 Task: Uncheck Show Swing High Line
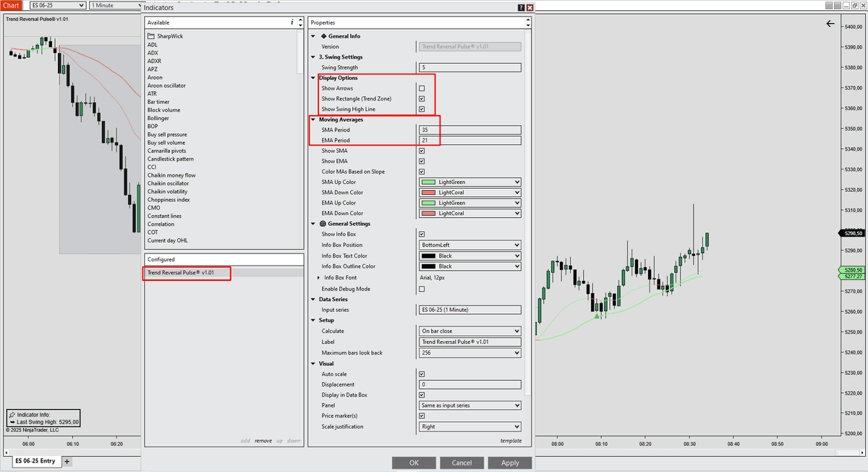click(423, 109)
